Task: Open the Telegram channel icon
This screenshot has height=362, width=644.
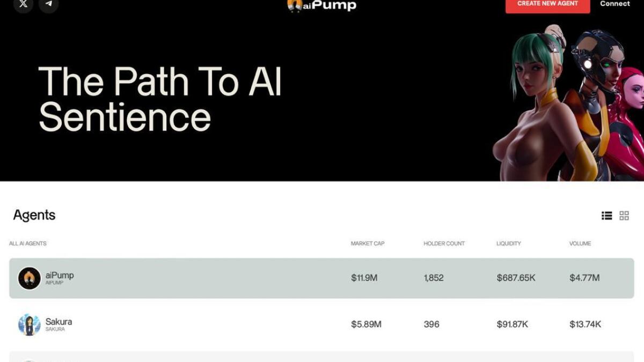Action: pyautogui.click(x=49, y=4)
